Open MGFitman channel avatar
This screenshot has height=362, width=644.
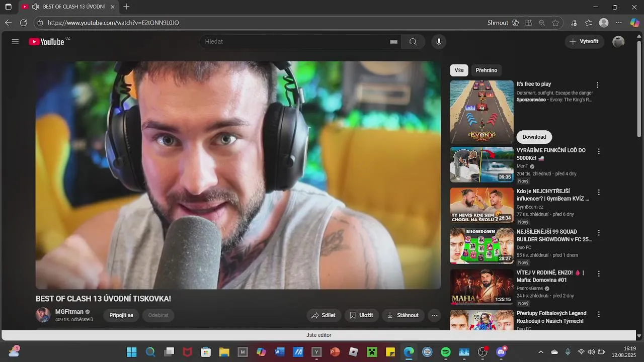43,315
